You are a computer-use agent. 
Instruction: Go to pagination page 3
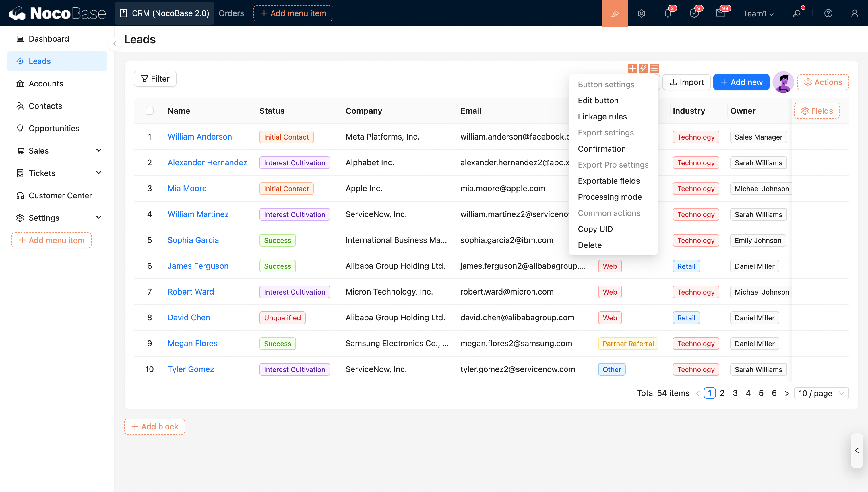(x=735, y=393)
